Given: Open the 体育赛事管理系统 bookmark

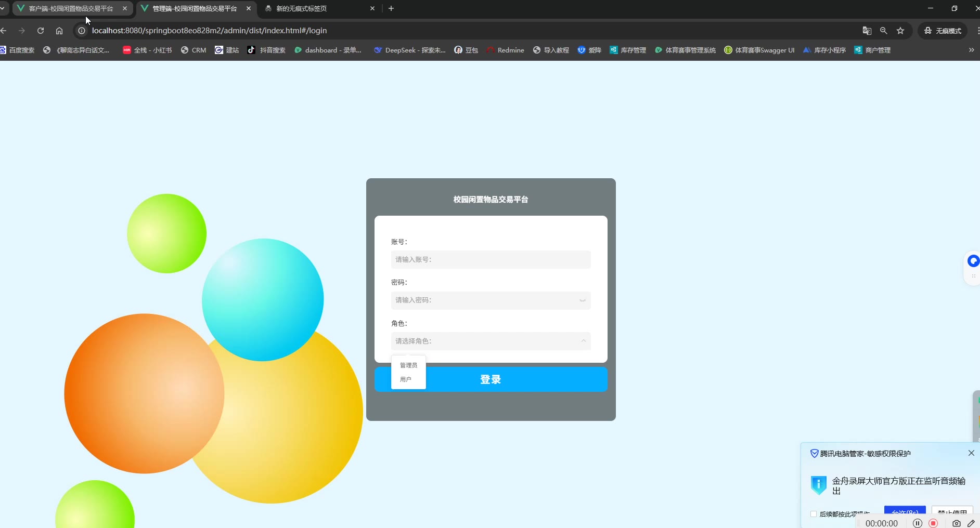Looking at the screenshot, I should coord(685,50).
